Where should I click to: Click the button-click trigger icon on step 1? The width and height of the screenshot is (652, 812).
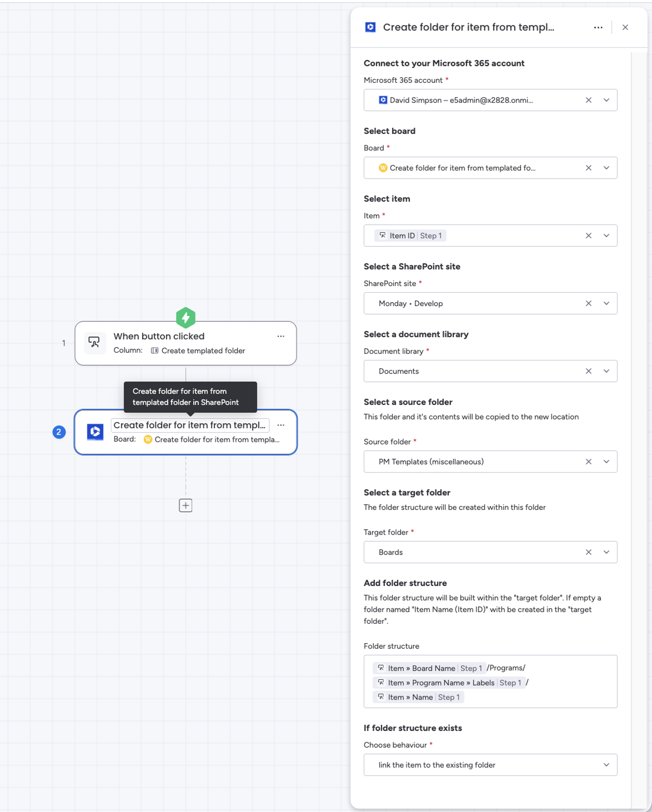95,343
